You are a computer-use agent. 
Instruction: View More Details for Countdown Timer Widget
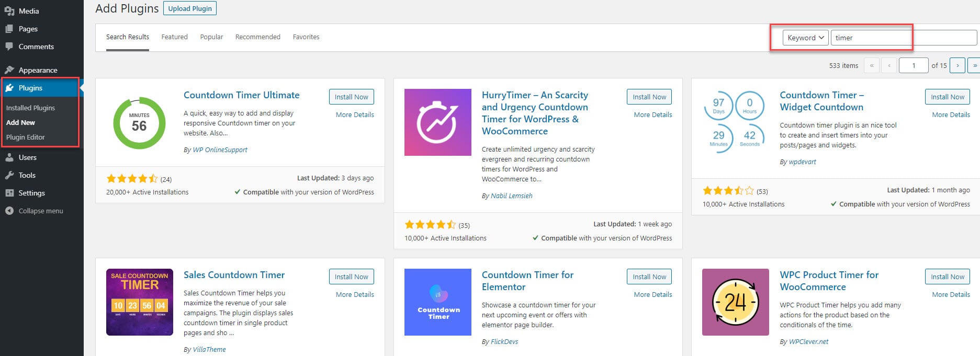point(951,114)
